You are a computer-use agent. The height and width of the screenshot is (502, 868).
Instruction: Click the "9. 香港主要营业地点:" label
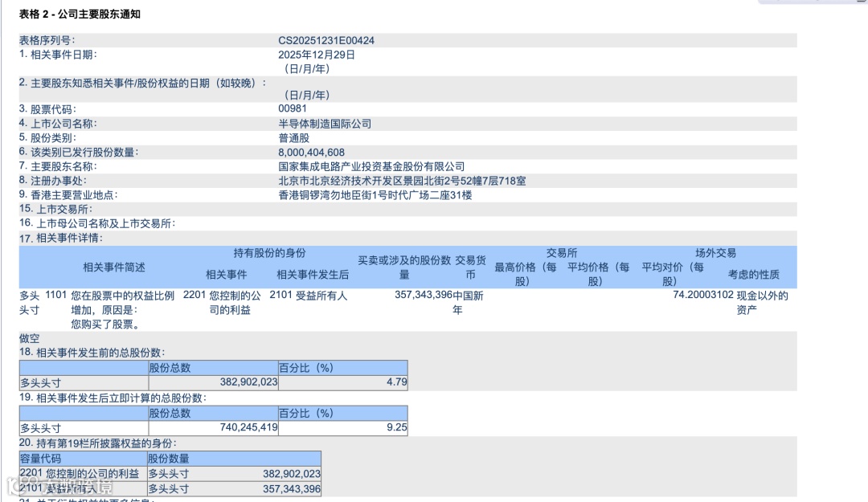(x=68, y=195)
